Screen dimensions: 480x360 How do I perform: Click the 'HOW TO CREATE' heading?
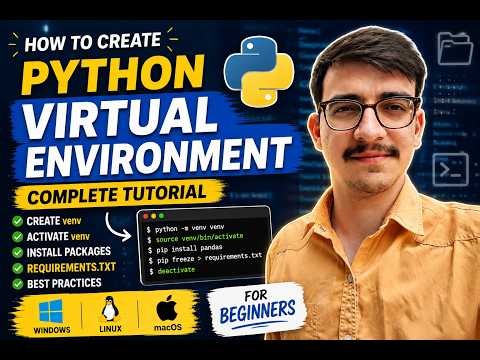93,42
